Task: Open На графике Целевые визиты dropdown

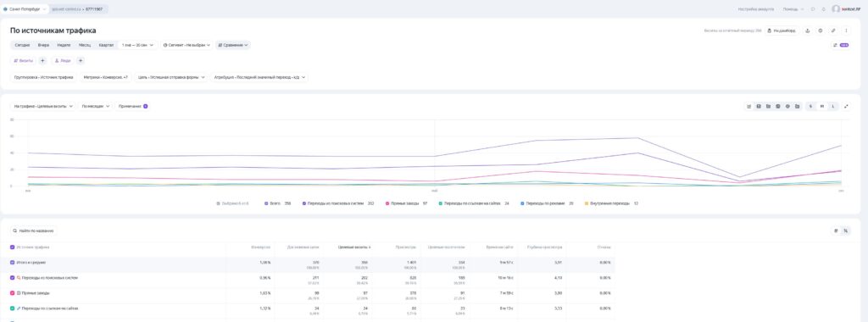Action: (x=43, y=106)
